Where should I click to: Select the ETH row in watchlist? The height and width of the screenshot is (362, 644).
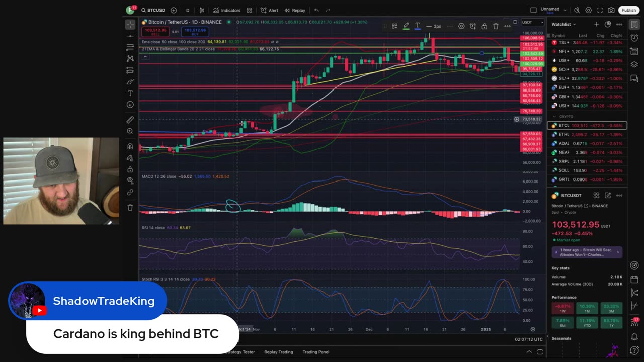587,135
